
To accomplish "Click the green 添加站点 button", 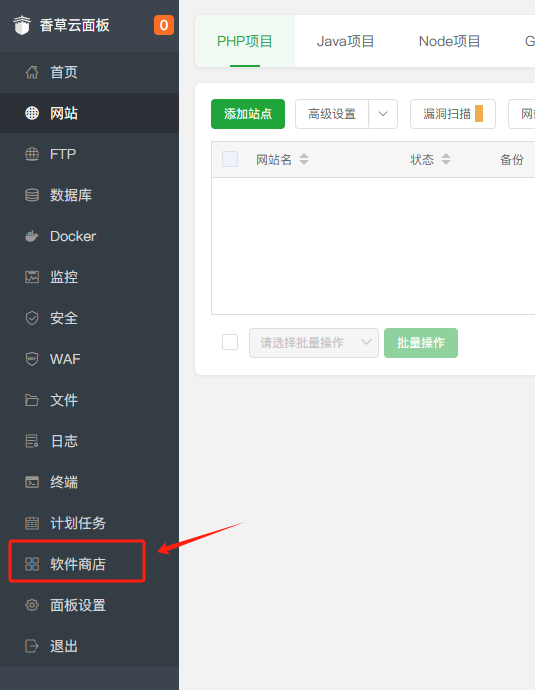I will tap(248, 114).
